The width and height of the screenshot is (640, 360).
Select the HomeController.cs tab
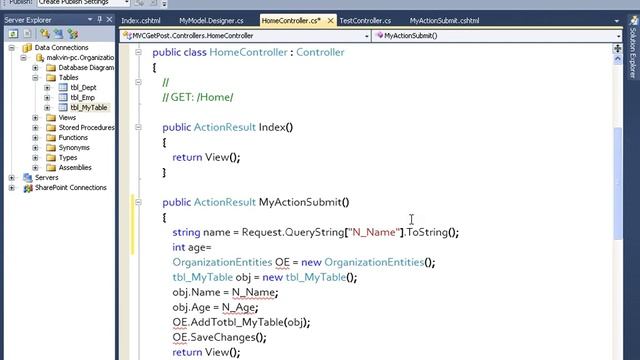click(x=291, y=20)
